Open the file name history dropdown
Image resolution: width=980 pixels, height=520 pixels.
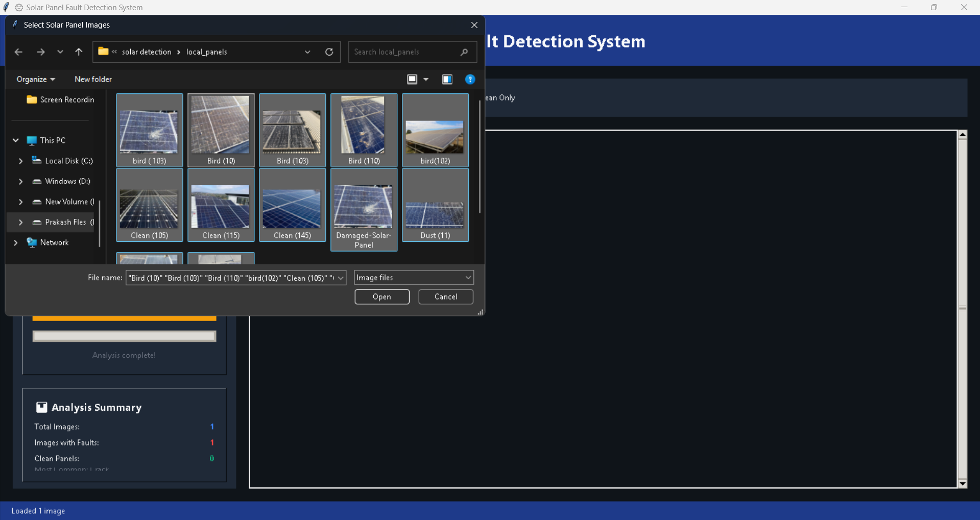[341, 278]
